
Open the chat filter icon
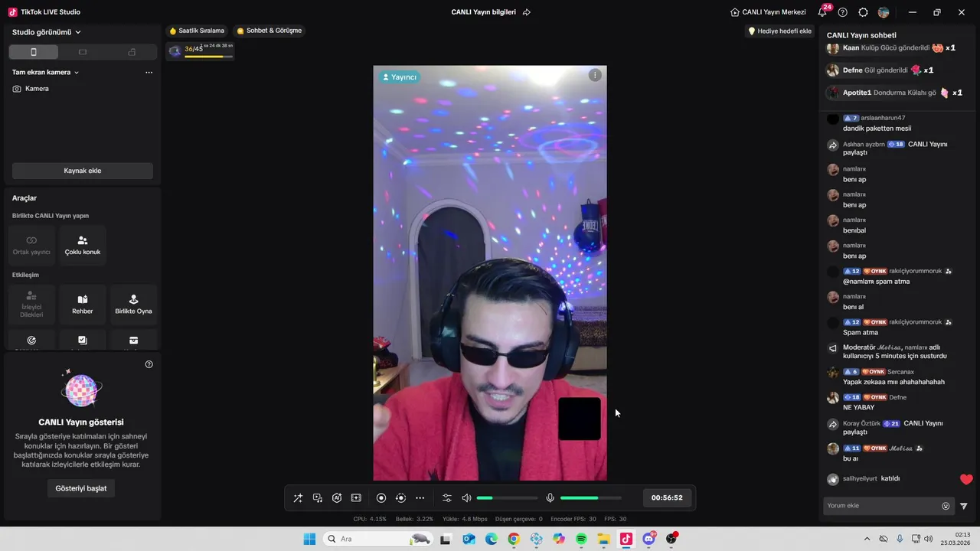tap(964, 506)
